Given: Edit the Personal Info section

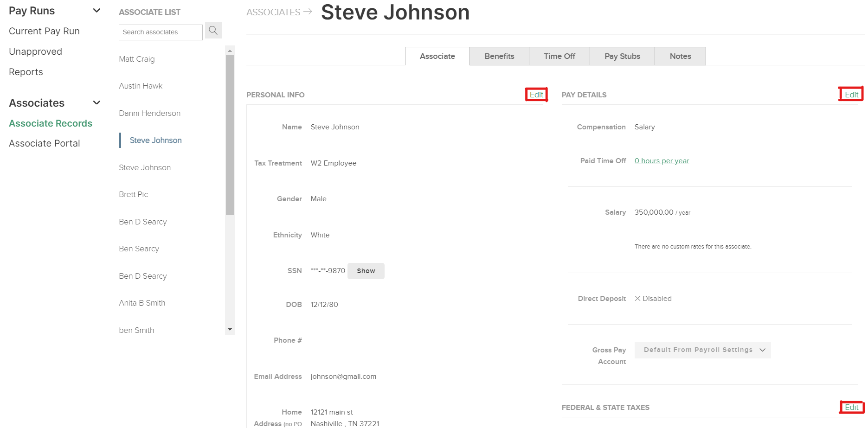Looking at the screenshot, I should [536, 94].
